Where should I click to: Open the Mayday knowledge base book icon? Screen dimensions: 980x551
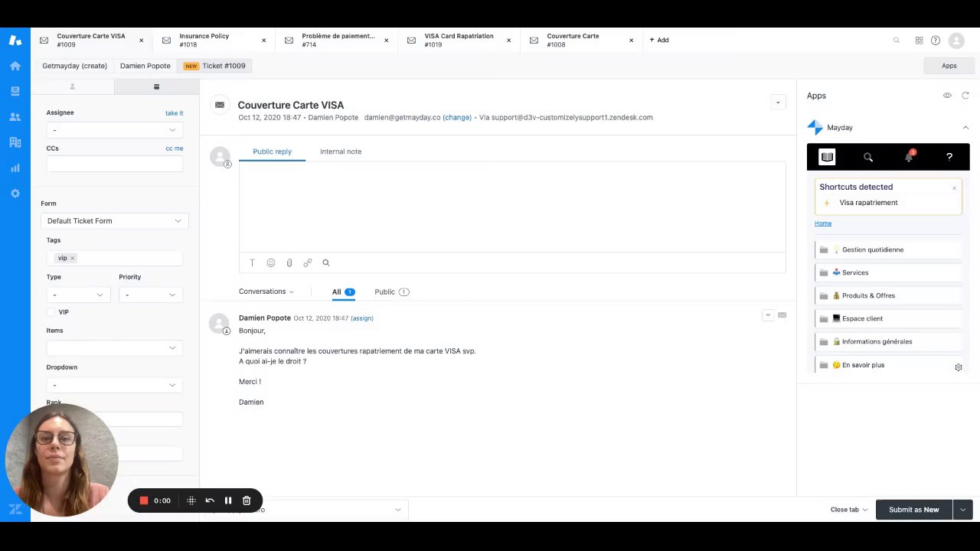point(827,157)
